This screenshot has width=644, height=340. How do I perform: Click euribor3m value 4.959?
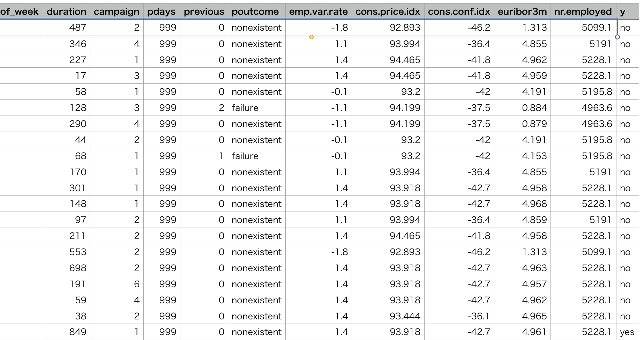tap(522, 76)
